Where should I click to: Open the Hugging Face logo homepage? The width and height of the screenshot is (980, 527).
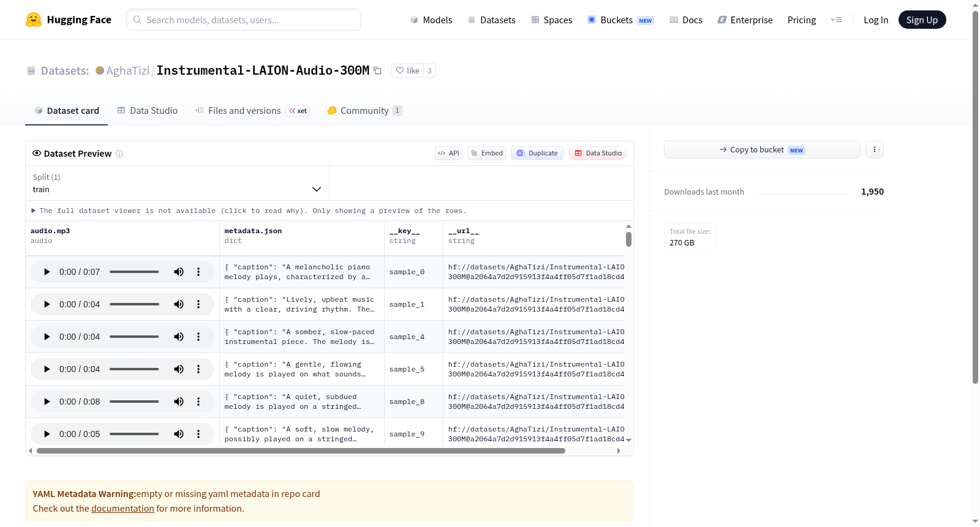click(x=69, y=20)
